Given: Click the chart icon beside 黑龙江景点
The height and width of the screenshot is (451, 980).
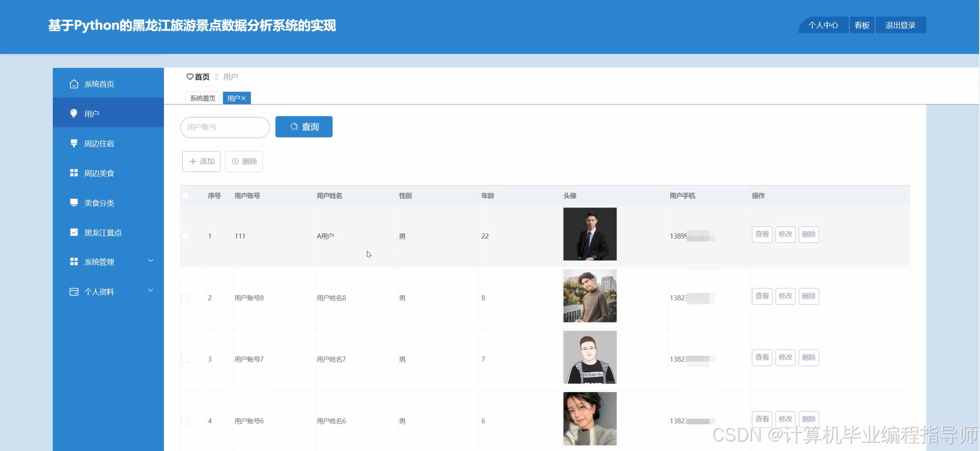Looking at the screenshot, I should point(74,232).
